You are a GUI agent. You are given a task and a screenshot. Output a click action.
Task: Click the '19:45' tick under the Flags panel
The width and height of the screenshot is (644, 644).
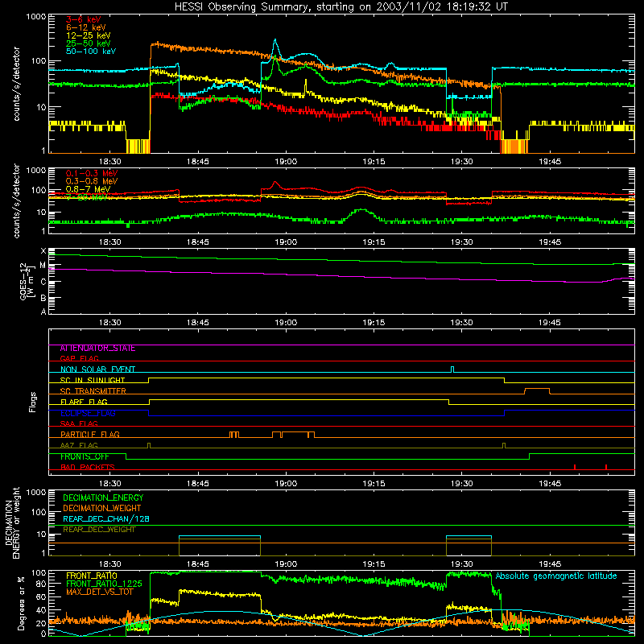coord(550,484)
